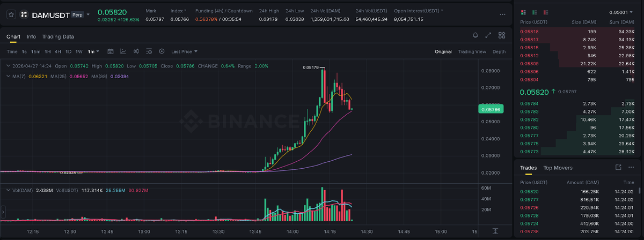Viewport: 644px width, 240px height.
Task: Switch chart to Original view
Action: pyautogui.click(x=443, y=51)
